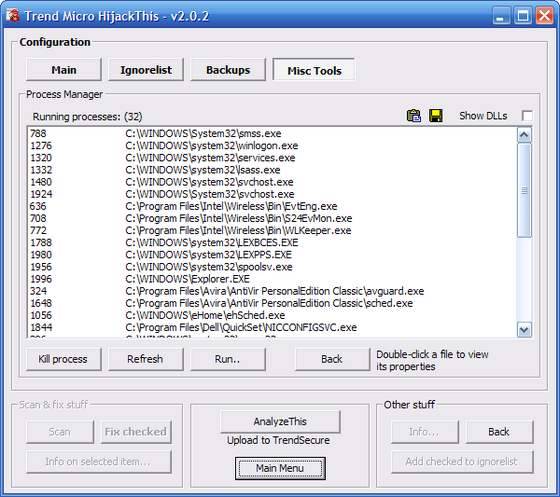Select process 788 smss.exe

coord(272,134)
